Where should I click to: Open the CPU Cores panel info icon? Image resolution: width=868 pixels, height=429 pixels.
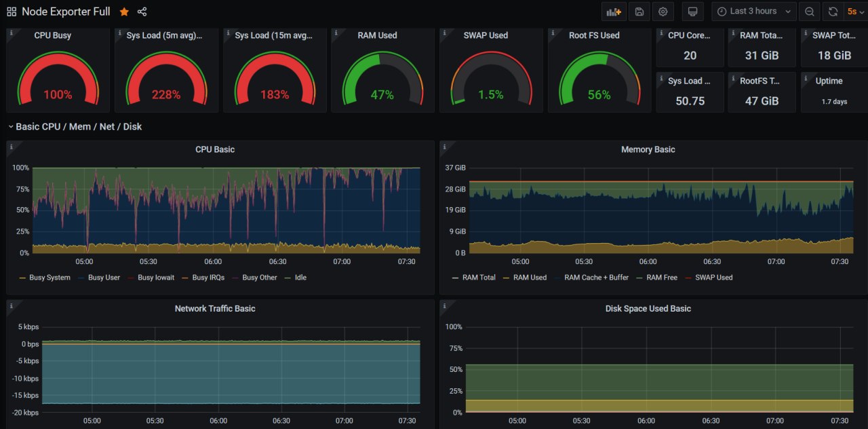click(660, 32)
